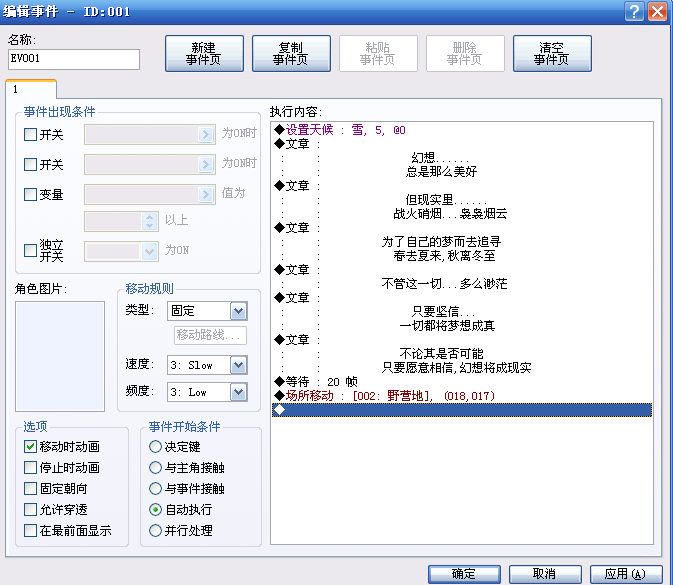Click the variable value stepper arrows
The height and width of the screenshot is (585, 673).
click(x=149, y=221)
